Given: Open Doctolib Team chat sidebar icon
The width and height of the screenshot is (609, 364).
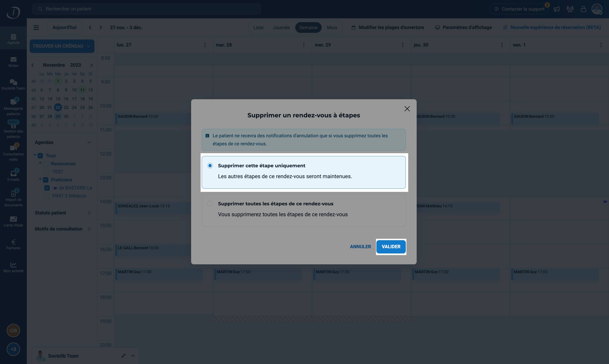Looking at the screenshot, I should (13, 85).
